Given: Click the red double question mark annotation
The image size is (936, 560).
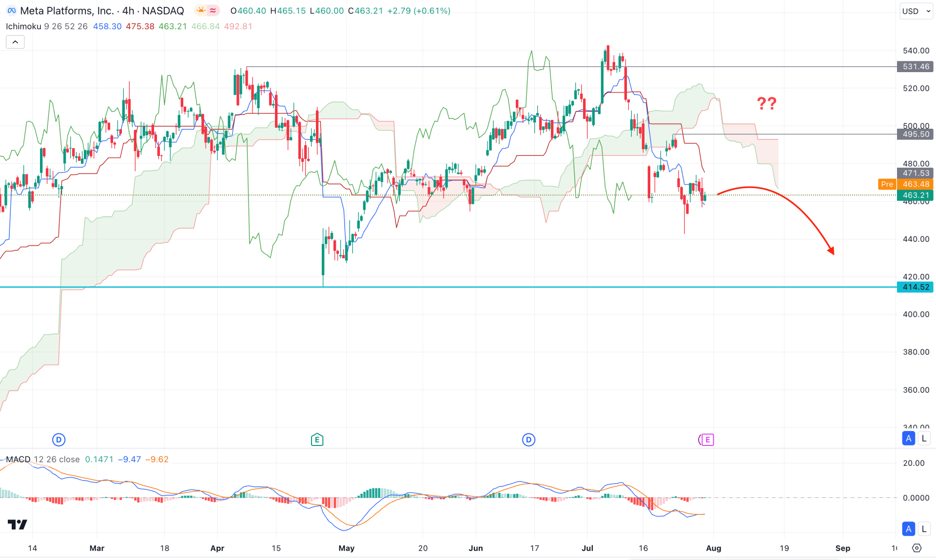Looking at the screenshot, I should tap(766, 103).
